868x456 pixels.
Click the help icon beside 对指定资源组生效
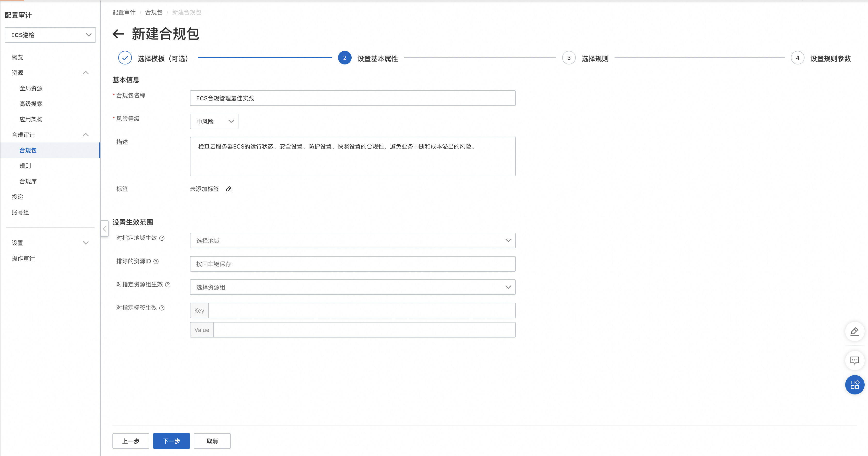point(168,285)
